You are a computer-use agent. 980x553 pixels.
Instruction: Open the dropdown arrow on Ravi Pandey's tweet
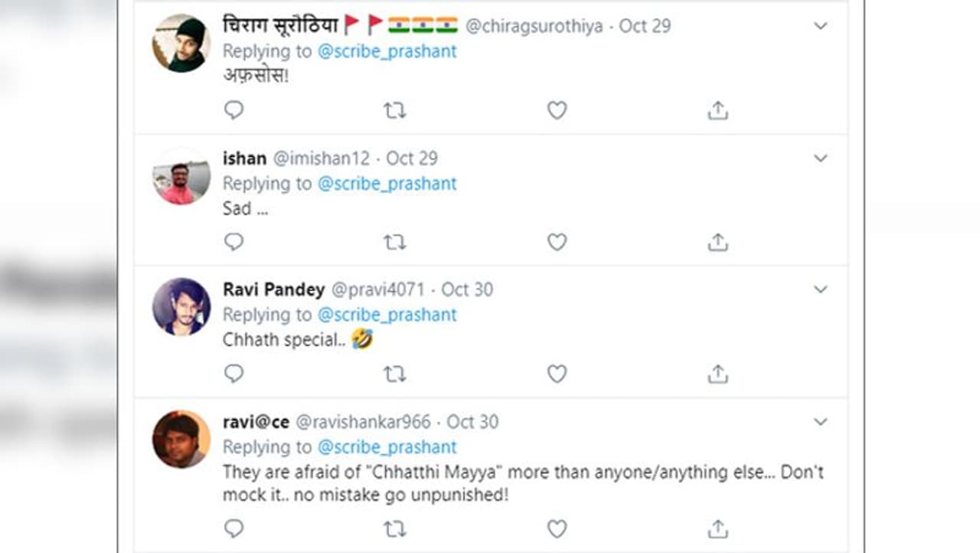(x=820, y=290)
